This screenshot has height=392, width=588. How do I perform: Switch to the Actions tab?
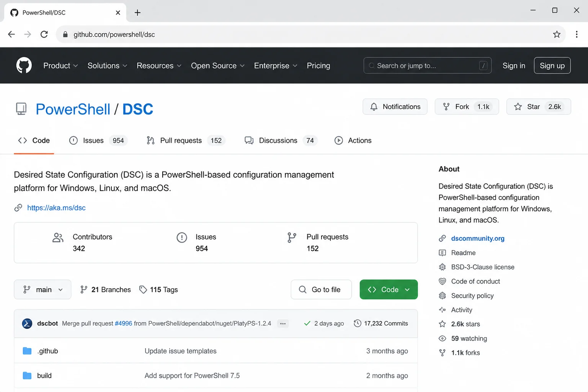353,140
